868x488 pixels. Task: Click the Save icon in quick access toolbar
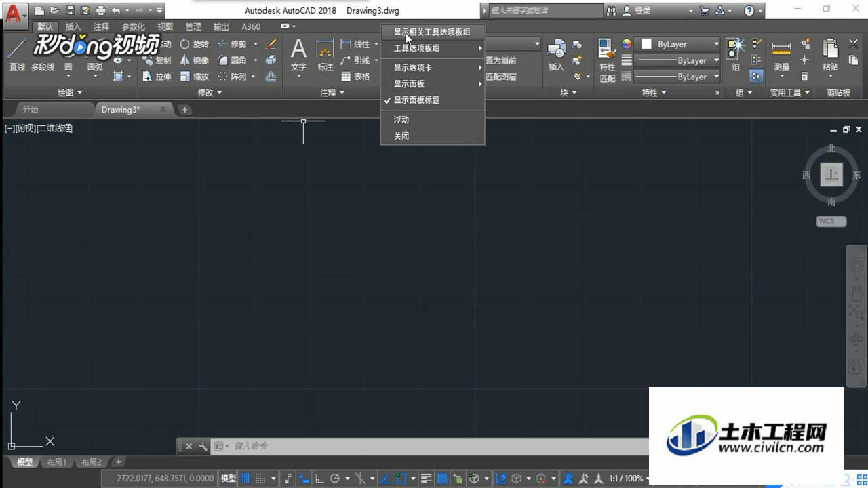coord(69,10)
